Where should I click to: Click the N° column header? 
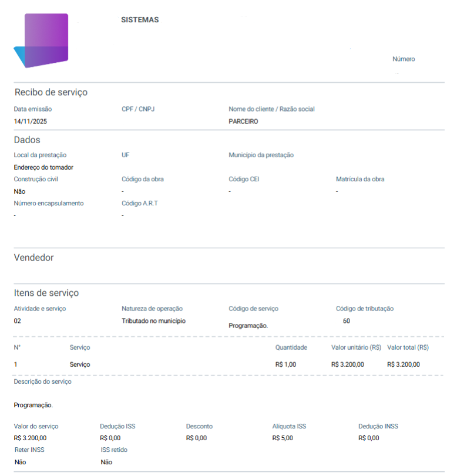tap(17, 347)
